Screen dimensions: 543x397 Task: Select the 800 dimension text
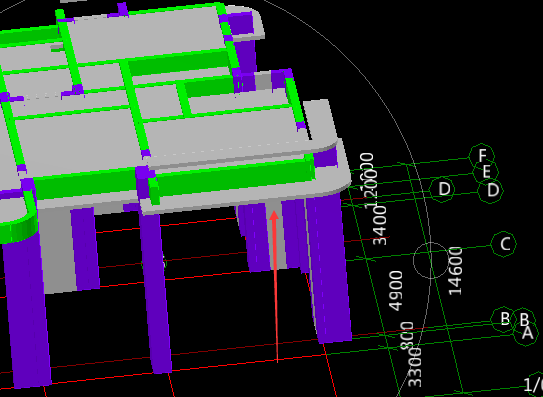coord(407,335)
